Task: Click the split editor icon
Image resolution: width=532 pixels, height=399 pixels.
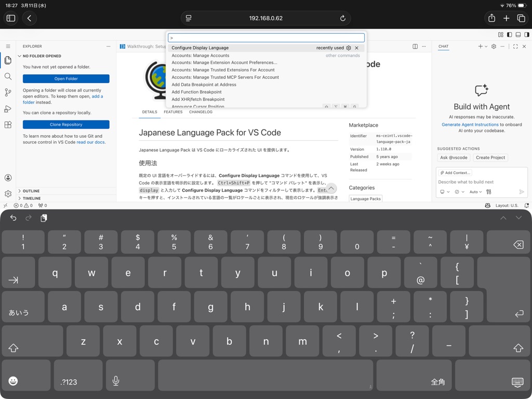Action: point(415,46)
